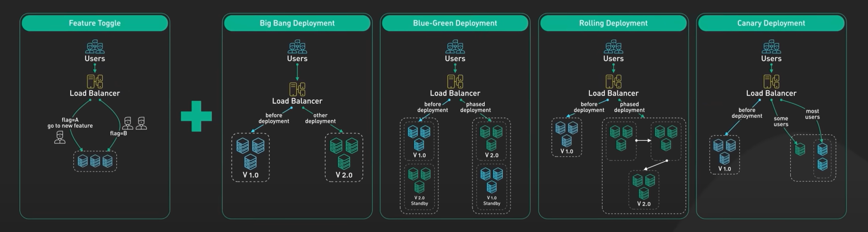Click the 'some users' label
The image size is (868, 232).
pos(781,121)
